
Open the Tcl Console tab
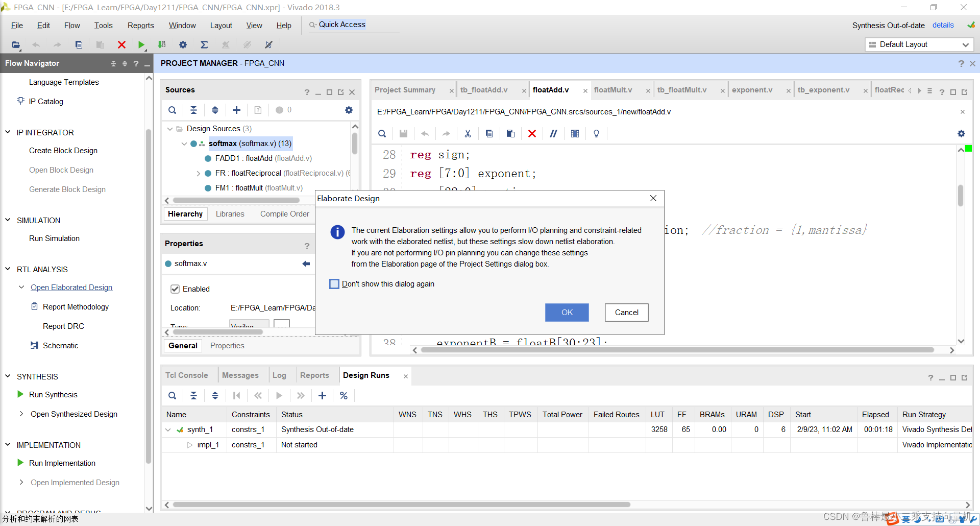(x=186, y=375)
